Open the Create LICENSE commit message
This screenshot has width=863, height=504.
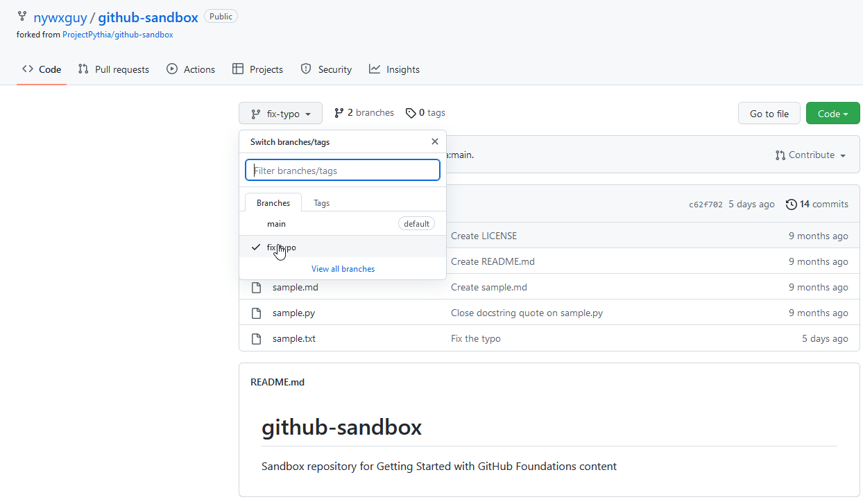(x=484, y=236)
